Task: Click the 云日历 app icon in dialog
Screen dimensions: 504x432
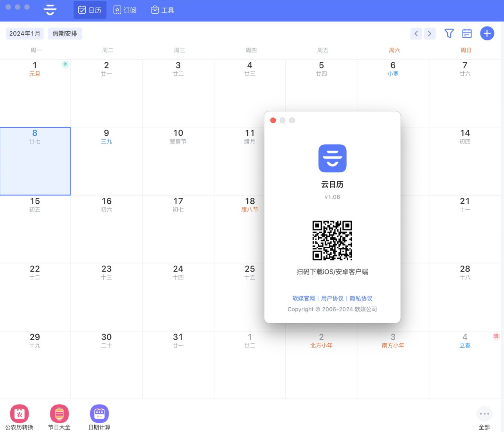Action: [332, 158]
